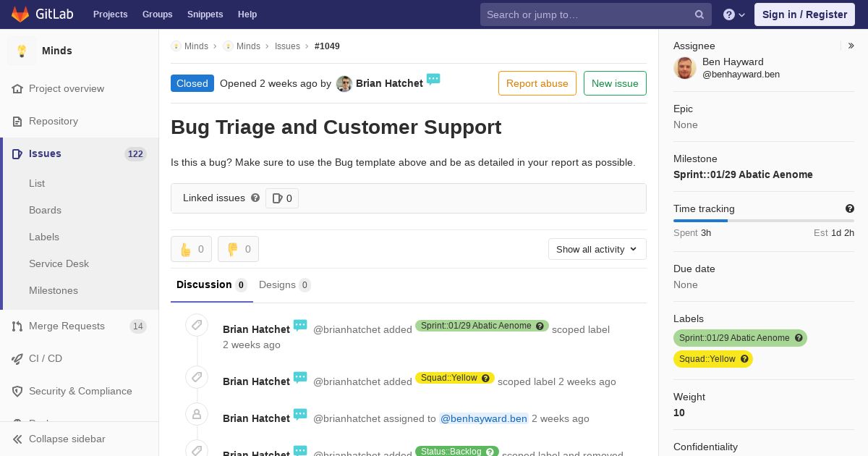
Task: Click first Minds breadcrumb link
Action: point(196,46)
